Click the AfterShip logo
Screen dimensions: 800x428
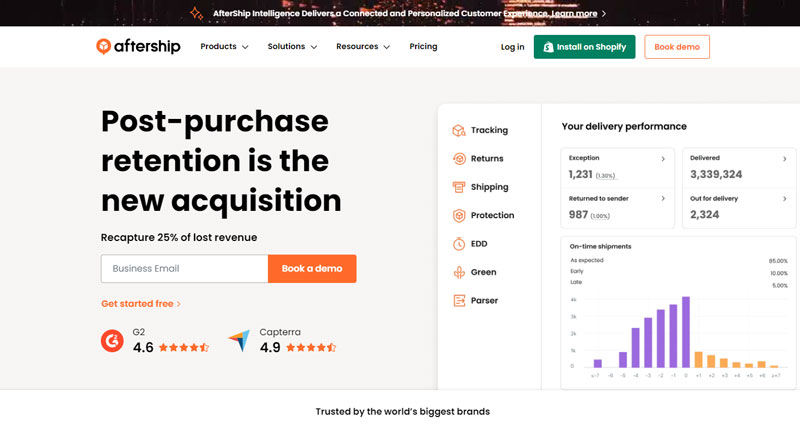click(138, 46)
